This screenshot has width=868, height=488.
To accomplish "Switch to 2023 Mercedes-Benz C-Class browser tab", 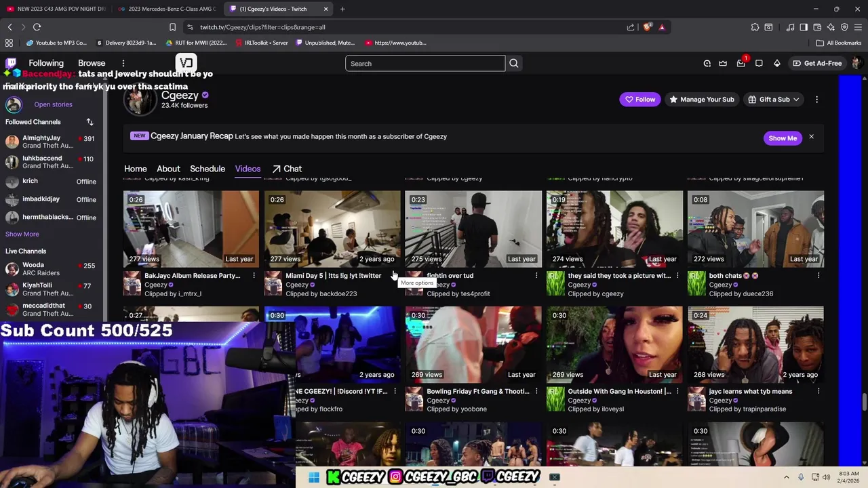I will coord(166,9).
